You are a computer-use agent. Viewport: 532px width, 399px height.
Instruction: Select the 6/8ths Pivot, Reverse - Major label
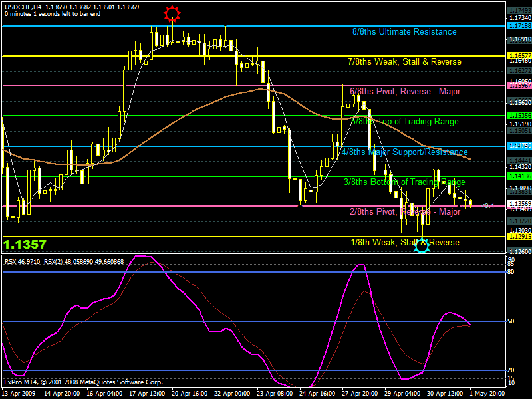tap(405, 91)
